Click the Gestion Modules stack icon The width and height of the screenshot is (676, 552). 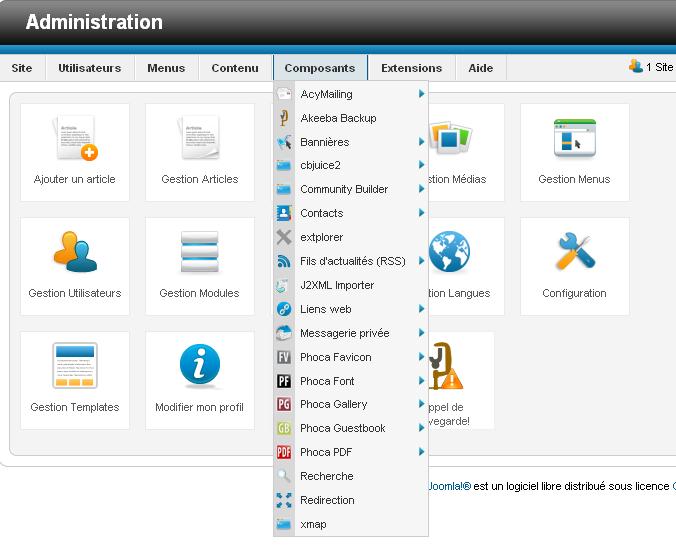coord(200,252)
